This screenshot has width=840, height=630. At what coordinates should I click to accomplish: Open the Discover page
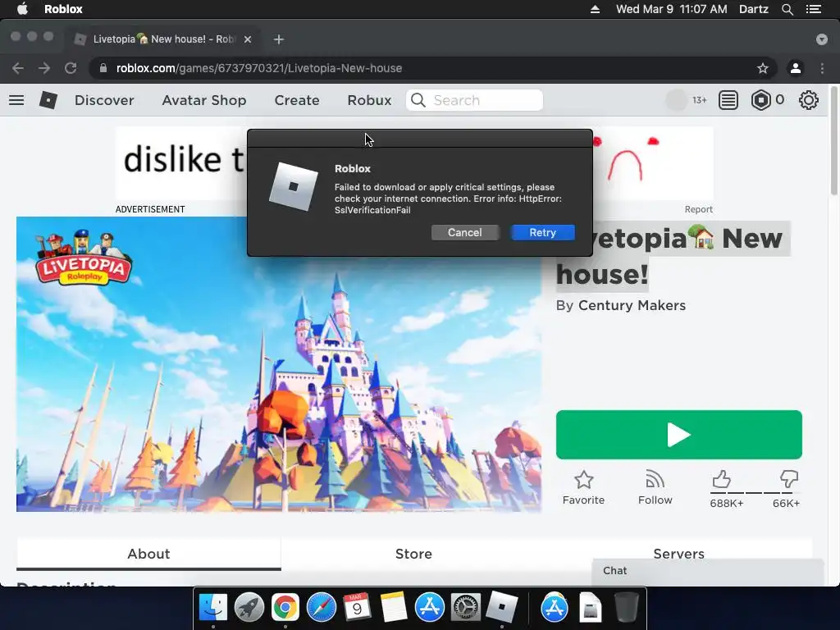pos(104,100)
